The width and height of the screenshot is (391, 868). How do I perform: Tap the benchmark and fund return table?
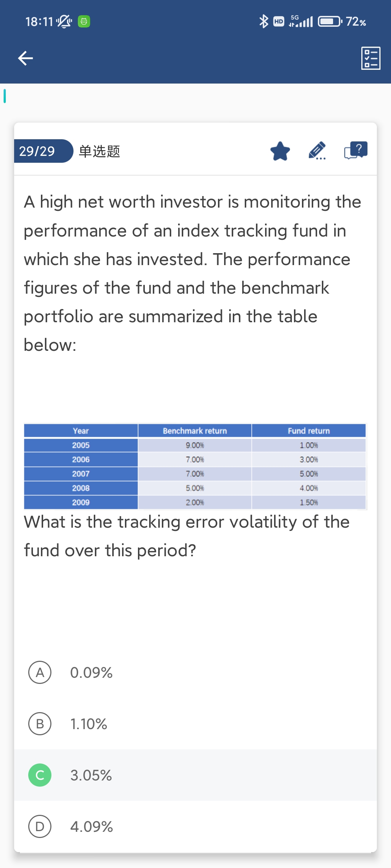coord(195,467)
